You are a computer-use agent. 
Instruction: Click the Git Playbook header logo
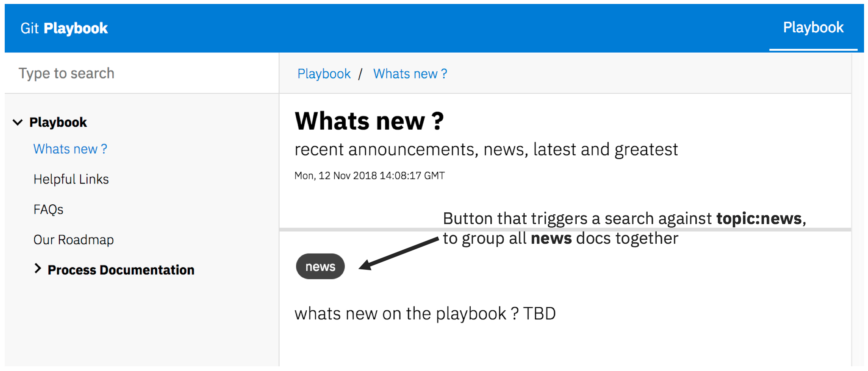pyautogui.click(x=64, y=28)
